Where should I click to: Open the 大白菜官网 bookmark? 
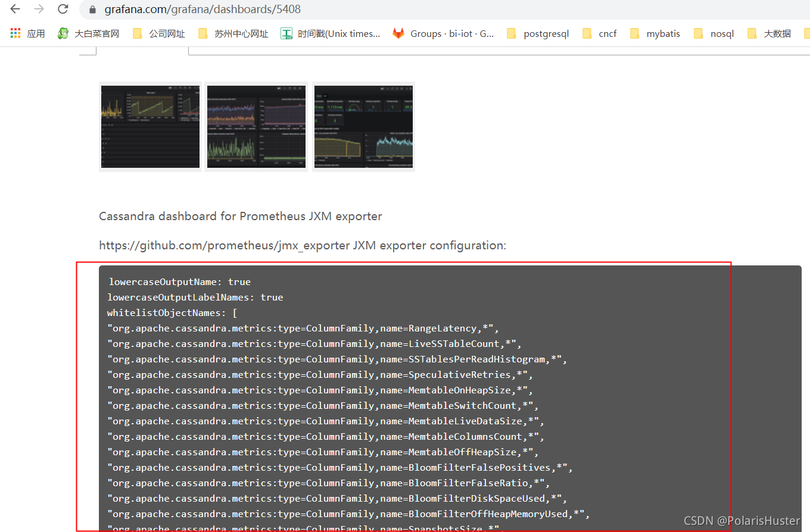88,34
